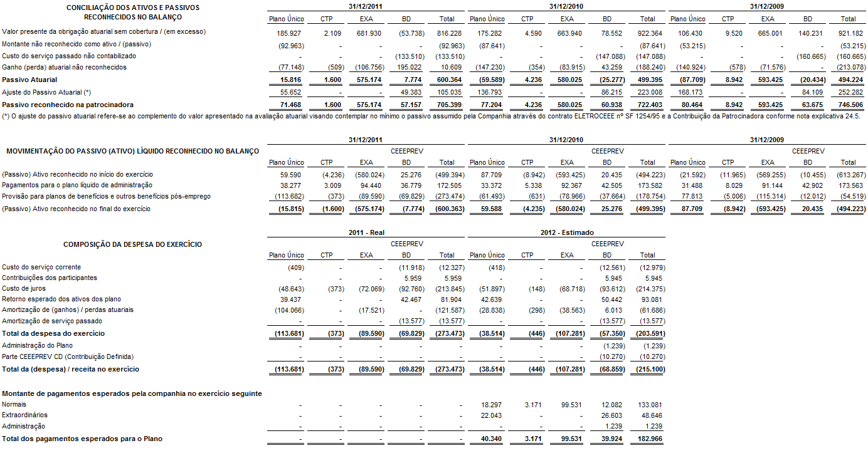Screen dimensions: 868x458
Task: Select the 'Normais' row label
Action: point(14,405)
